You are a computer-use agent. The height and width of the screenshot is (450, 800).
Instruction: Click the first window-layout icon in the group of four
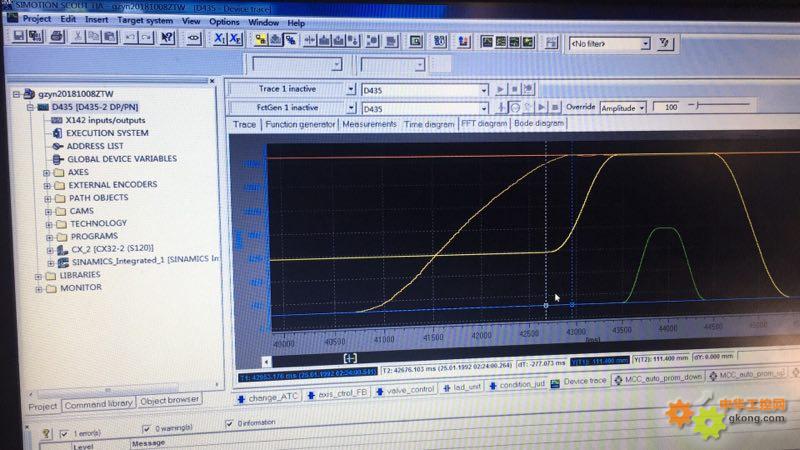[x=487, y=42]
